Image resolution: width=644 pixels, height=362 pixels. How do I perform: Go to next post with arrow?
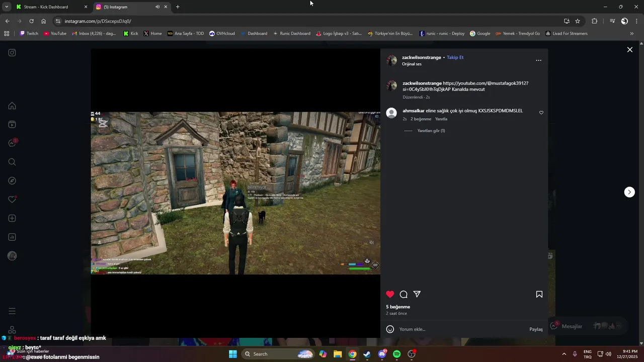tap(629, 192)
